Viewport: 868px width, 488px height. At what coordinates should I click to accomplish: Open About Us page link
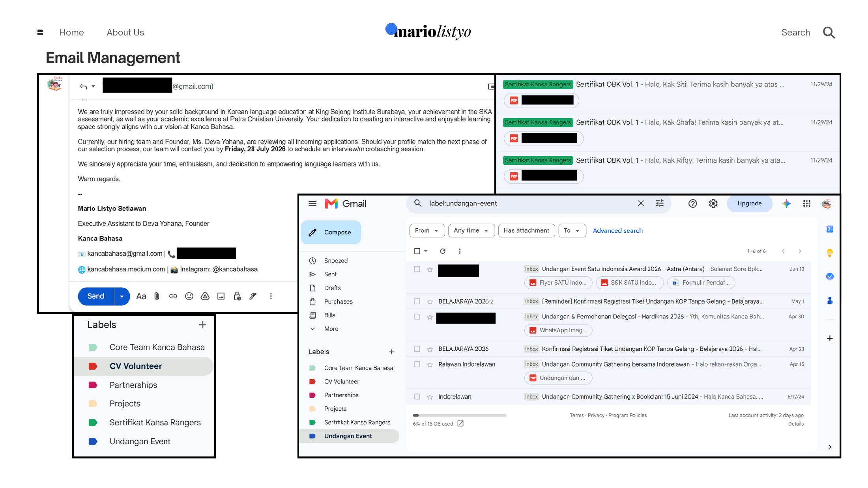[x=125, y=32]
